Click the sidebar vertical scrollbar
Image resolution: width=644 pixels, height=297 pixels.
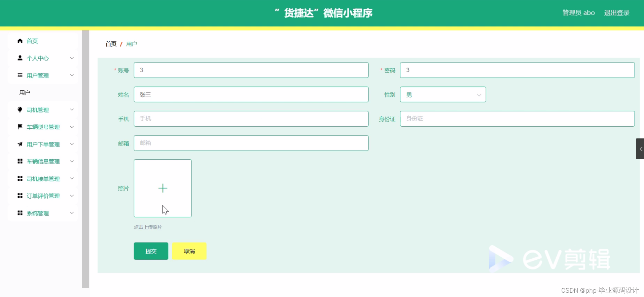pyautogui.click(x=85, y=159)
